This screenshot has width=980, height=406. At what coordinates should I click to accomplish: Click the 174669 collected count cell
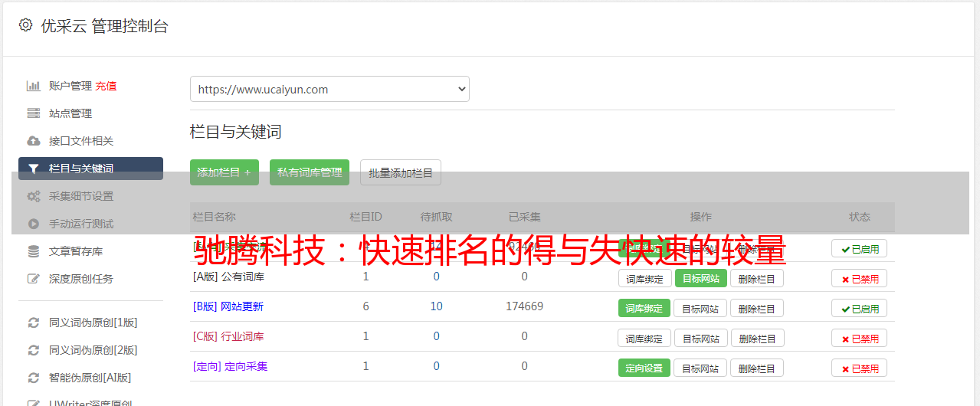pyautogui.click(x=524, y=306)
